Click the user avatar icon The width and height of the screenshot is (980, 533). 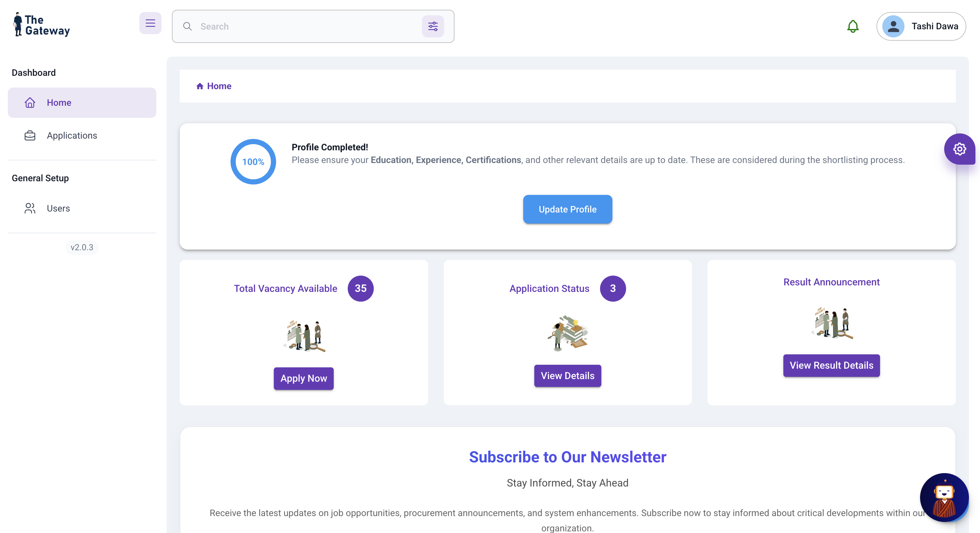[x=893, y=26]
